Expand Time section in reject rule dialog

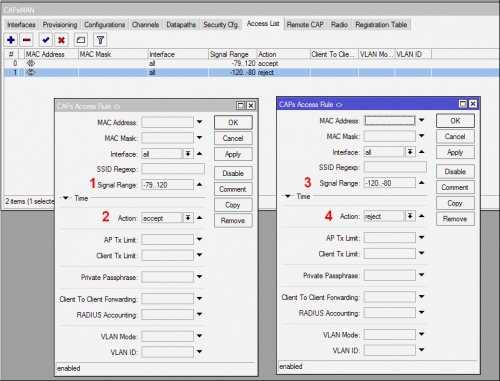[x=288, y=196]
